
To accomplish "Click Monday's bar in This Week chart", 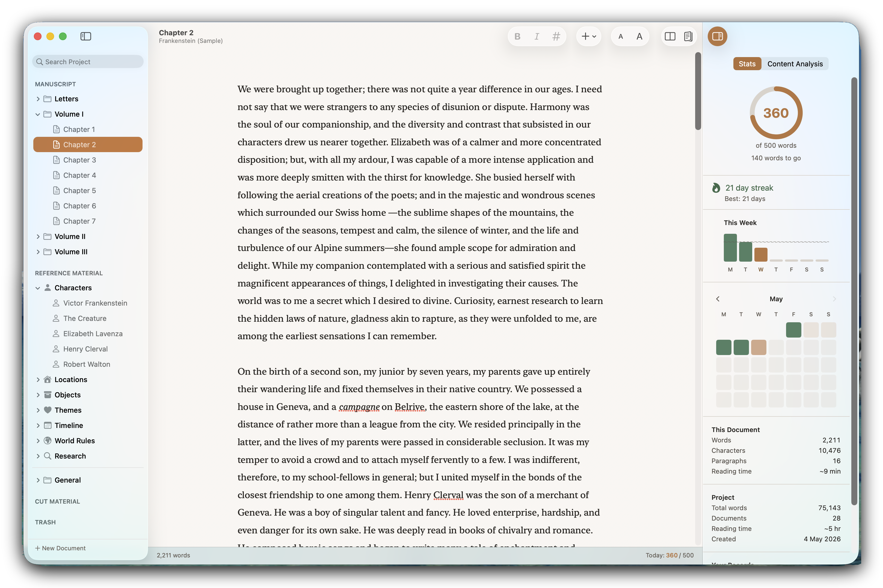I will coord(730,248).
